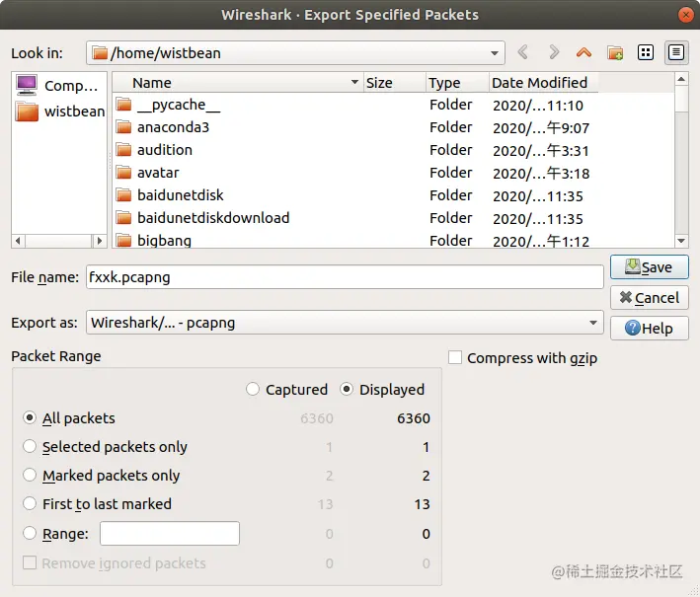Switch to detailed list view
This screenshot has width=700, height=597.
(x=676, y=52)
